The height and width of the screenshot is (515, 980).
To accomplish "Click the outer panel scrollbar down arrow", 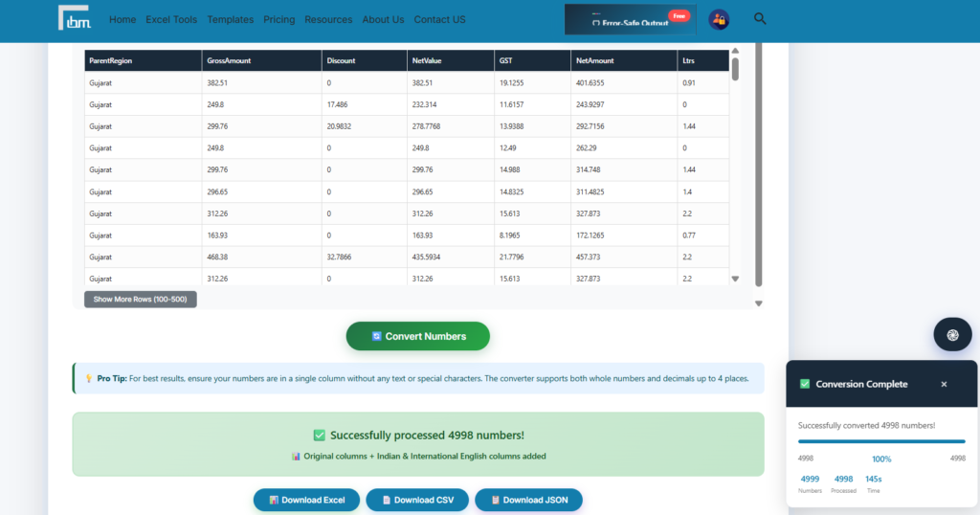I will click(758, 303).
